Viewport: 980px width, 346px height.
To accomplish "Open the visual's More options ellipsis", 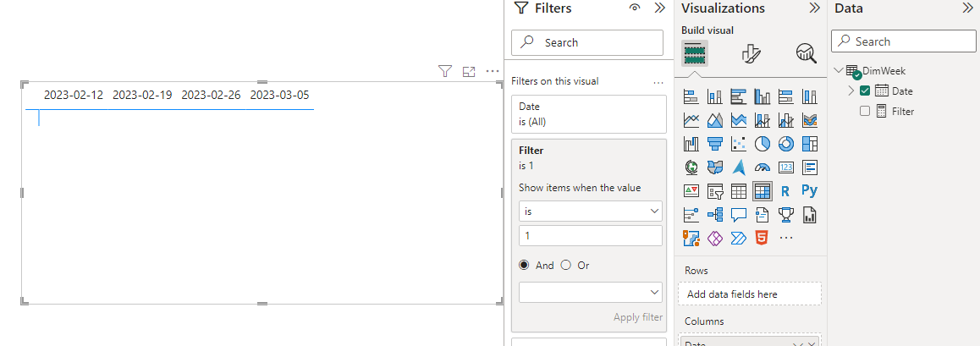I will pos(493,71).
